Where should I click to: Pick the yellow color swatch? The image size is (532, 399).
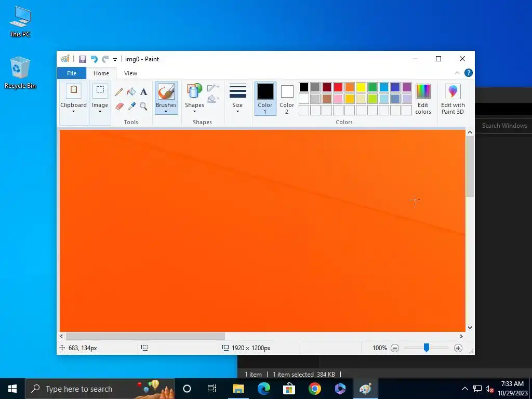coord(361,87)
